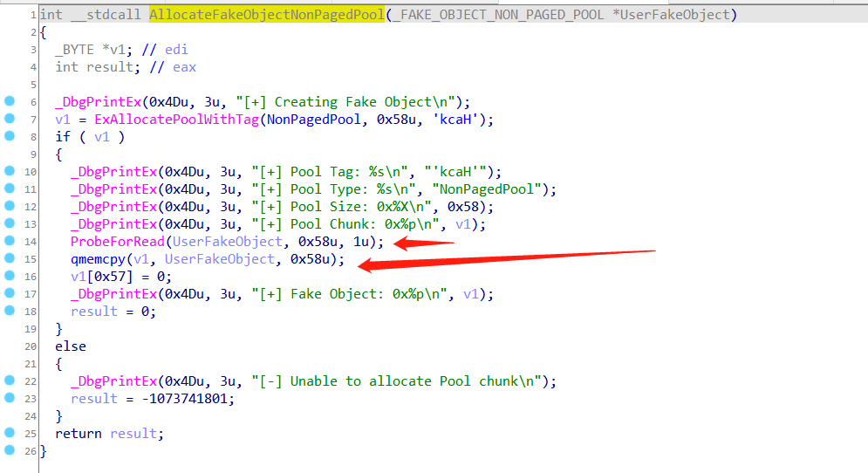This screenshot has height=473, width=868.
Task: Click "[+] Pool Chunk: 0x%p\n" string
Action: [349, 224]
